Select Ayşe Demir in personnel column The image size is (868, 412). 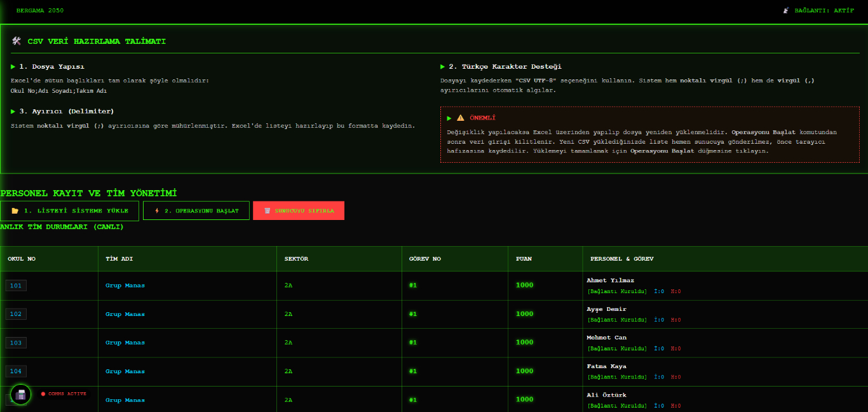tap(606, 309)
